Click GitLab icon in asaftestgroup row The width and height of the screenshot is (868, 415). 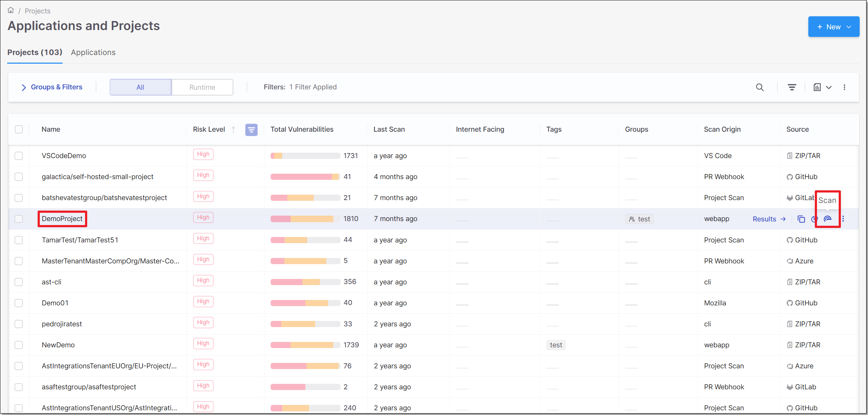coord(790,387)
